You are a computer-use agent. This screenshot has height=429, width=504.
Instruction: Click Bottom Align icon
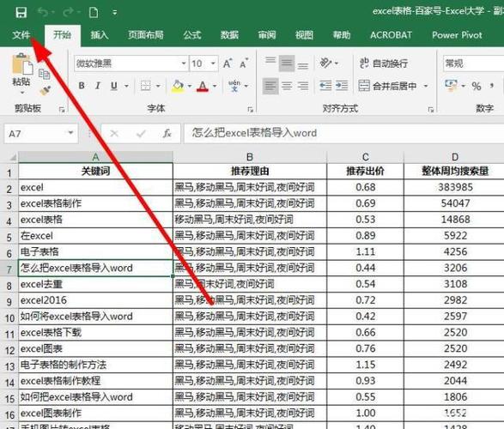coord(303,65)
